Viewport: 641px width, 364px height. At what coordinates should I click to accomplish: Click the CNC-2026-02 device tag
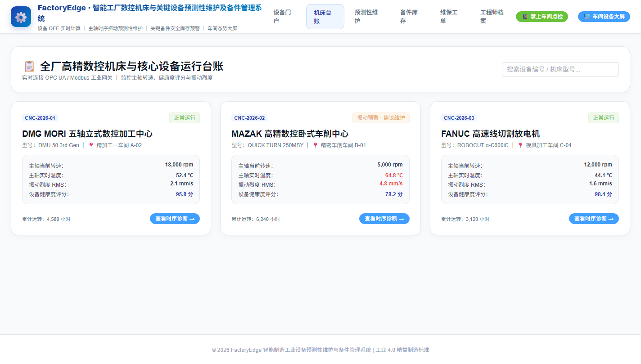249,118
